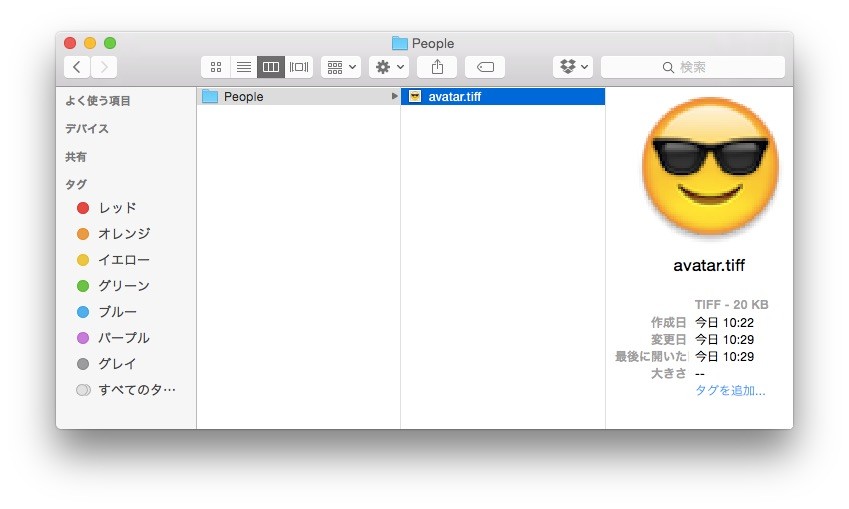849x509 pixels.
Task: Go back with the left chevron button
Action: (x=77, y=67)
